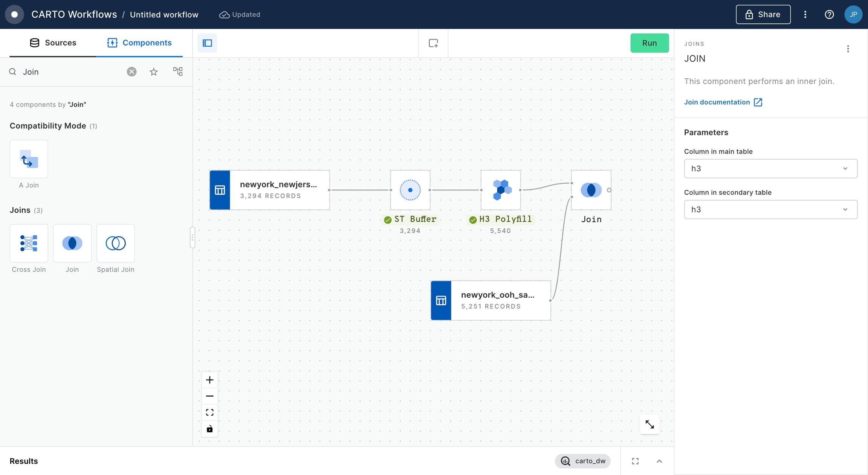The height and width of the screenshot is (475, 868).
Task: Toggle favorites star filter
Action: pyautogui.click(x=154, y=72)
